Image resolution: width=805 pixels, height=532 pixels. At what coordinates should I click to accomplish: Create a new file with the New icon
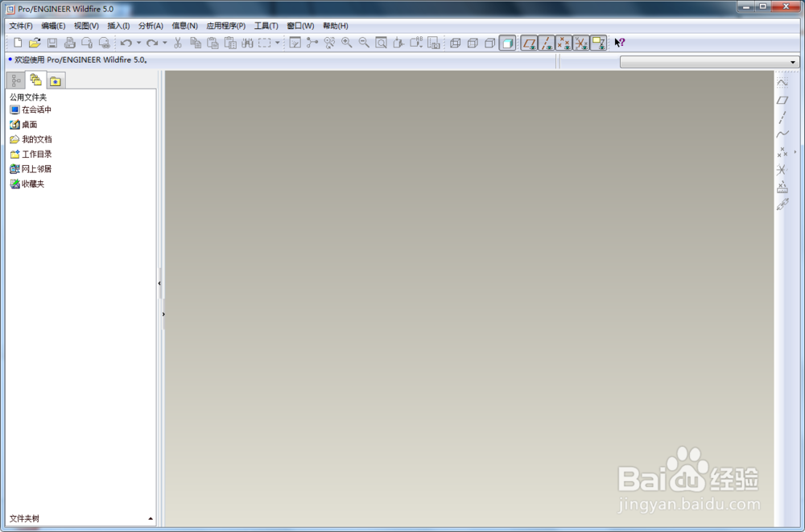click(18, 43)
